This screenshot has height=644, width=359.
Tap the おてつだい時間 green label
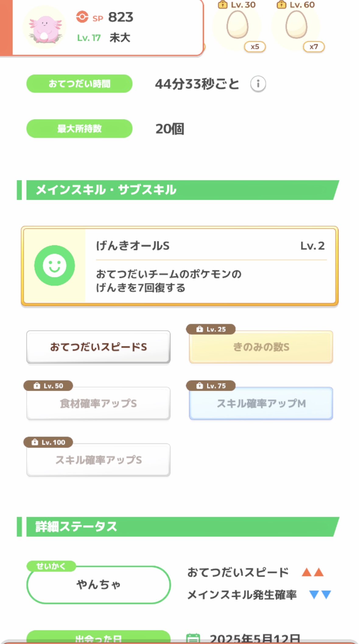click(79, 84)
